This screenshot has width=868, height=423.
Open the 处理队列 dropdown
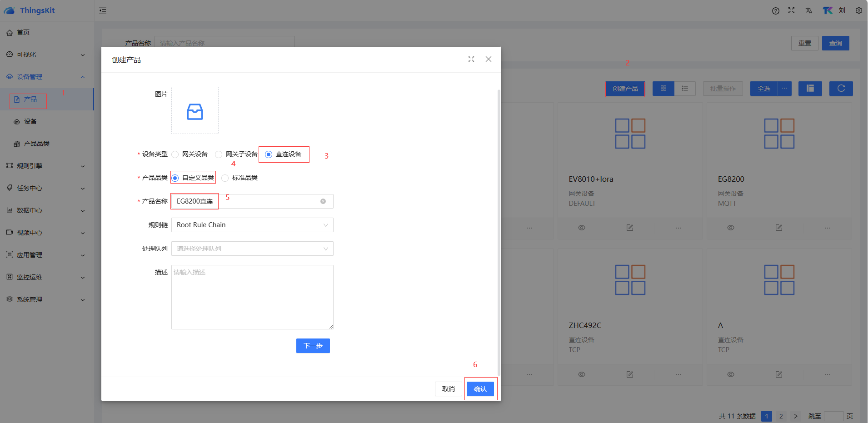(x=252, y=249)
